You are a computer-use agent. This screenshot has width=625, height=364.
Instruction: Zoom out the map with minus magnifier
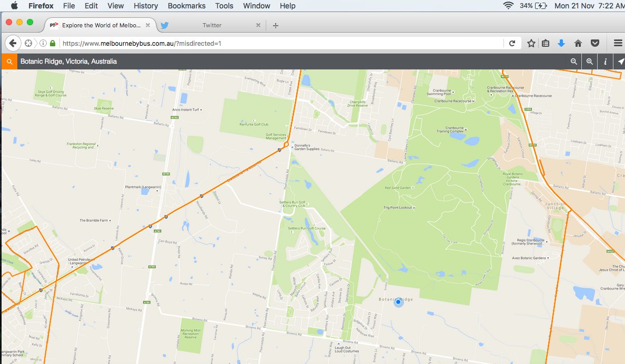[573, 62]
